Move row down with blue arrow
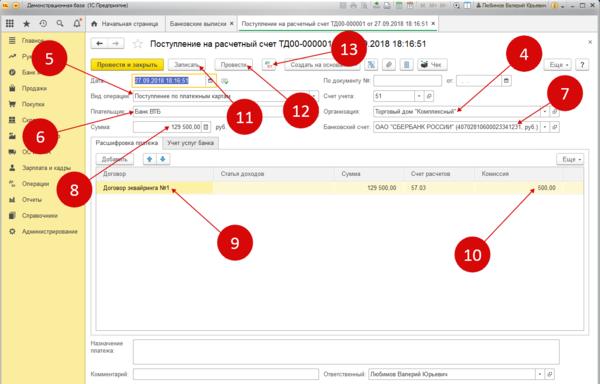Screen dimensions: 600x384 pos(163,159)
